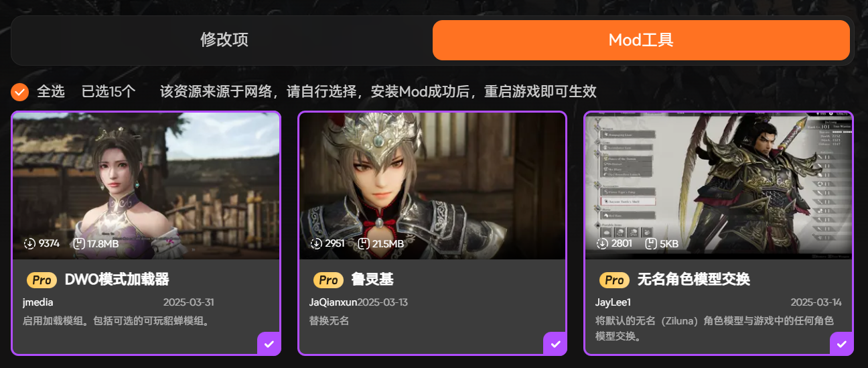Click the file size icon showing 21.5MB
Image resolution: width=868 pixels, height=368 pixels.
coord(364,243)
